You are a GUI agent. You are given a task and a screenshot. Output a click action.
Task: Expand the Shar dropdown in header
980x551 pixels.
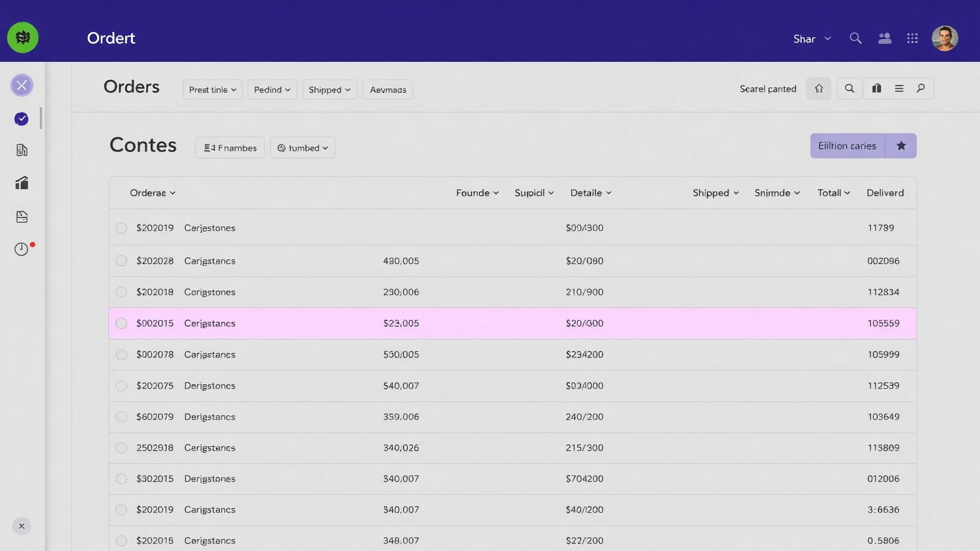pyautogui.click(x=812, y=39)
